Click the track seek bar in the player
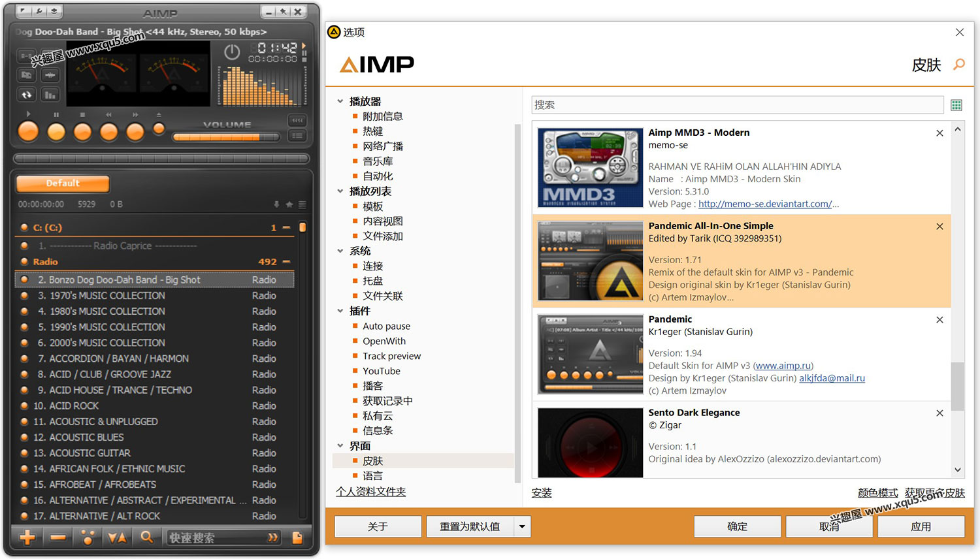Image resolution: width=980 pixels, height=559 pixels. [161, 158]
